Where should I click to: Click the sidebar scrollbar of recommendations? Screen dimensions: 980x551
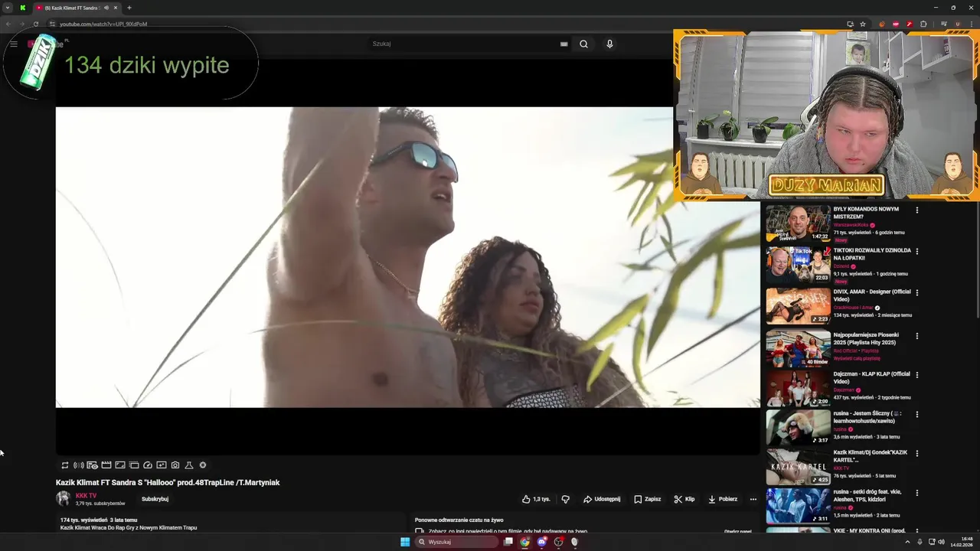pyautogui.click(x=977, y=260)
